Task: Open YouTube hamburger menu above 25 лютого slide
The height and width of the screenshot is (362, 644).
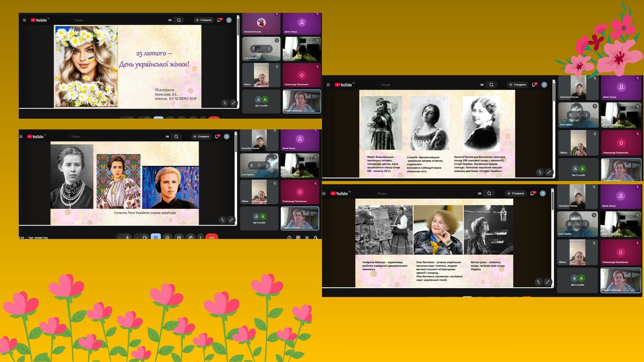Action: pos(24,20)
